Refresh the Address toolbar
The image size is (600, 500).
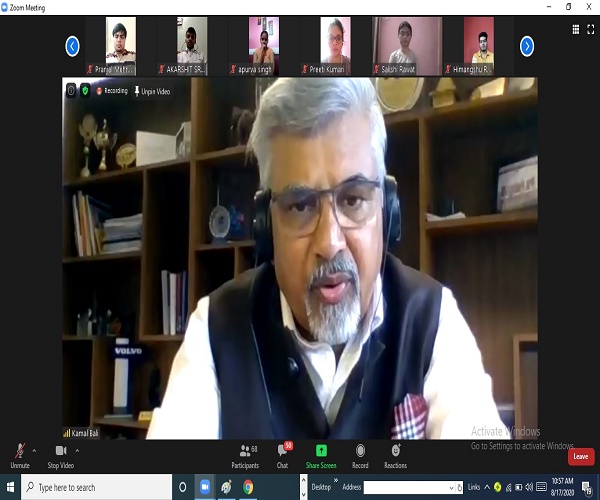(x=459, y=488)
